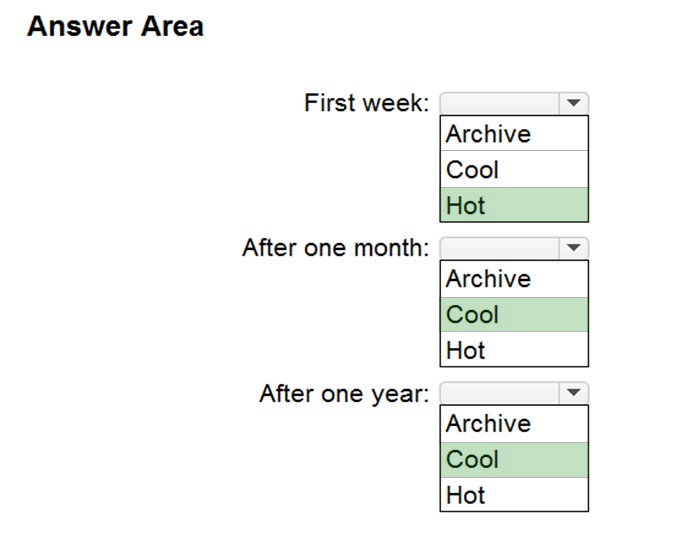
Task: Click the empty After one month combo field
Action: click(500, 248)
